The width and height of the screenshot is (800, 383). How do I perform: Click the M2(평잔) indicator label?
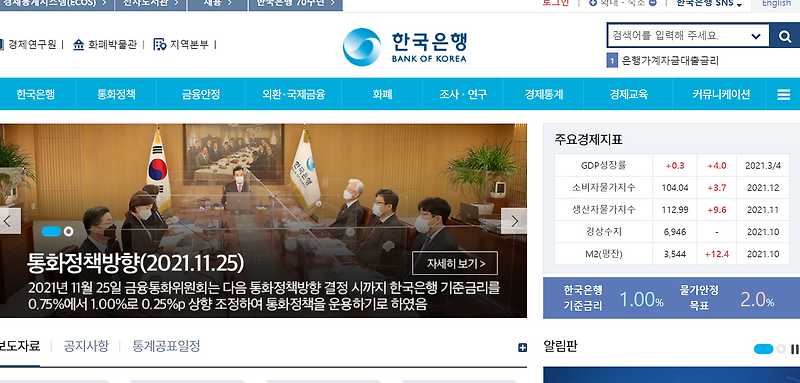[604, 254]
